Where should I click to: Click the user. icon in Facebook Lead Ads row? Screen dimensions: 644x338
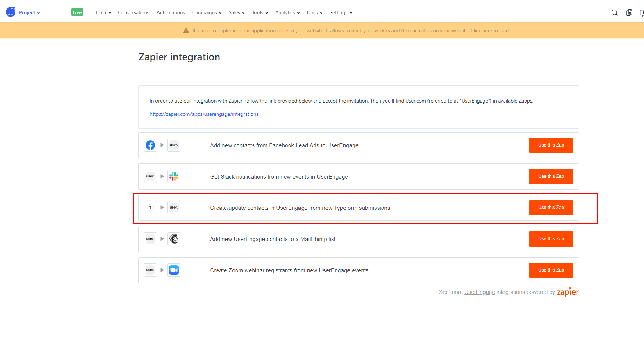coord(174,145)
